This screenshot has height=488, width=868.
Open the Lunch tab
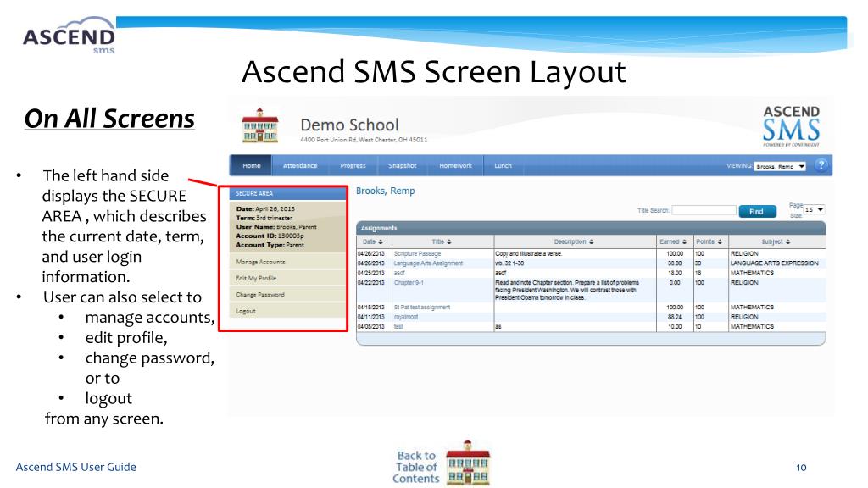point(504,165)
